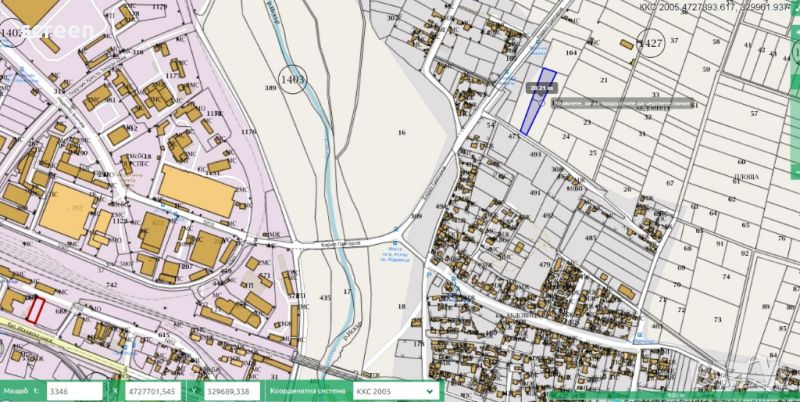
Task: Select parcel 435 near the bridge
Action: coord(325,298)
